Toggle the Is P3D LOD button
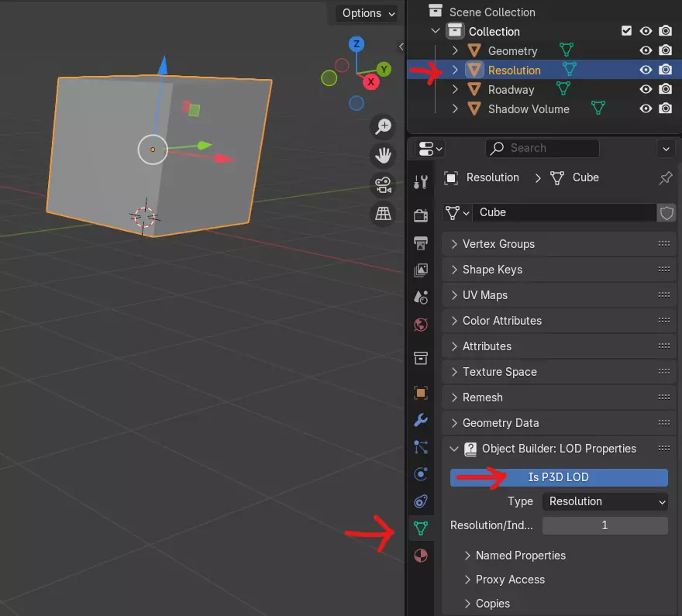 pos(559,477)
